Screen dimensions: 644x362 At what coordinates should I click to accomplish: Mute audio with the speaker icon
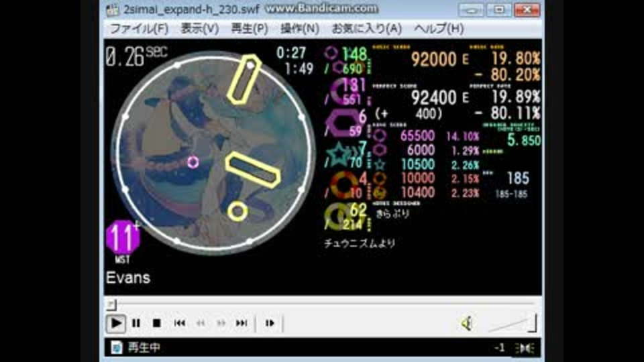pyautogui.click(x=467, y=324)
